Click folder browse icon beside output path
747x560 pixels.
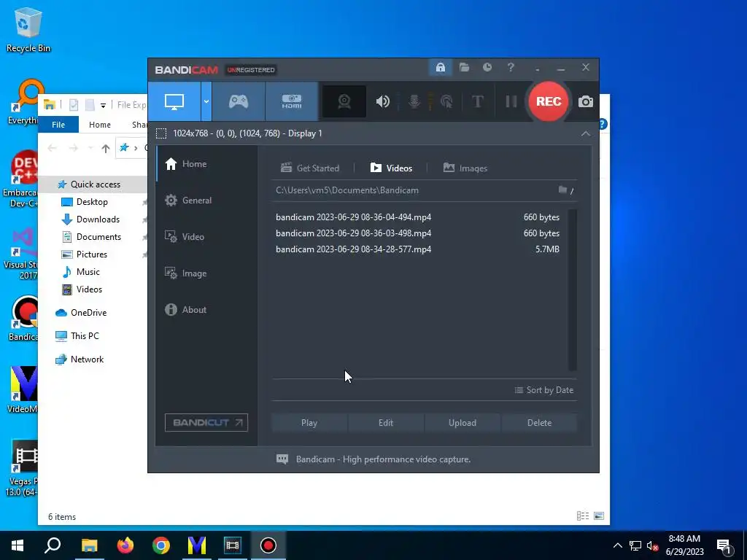pos(562,190)
